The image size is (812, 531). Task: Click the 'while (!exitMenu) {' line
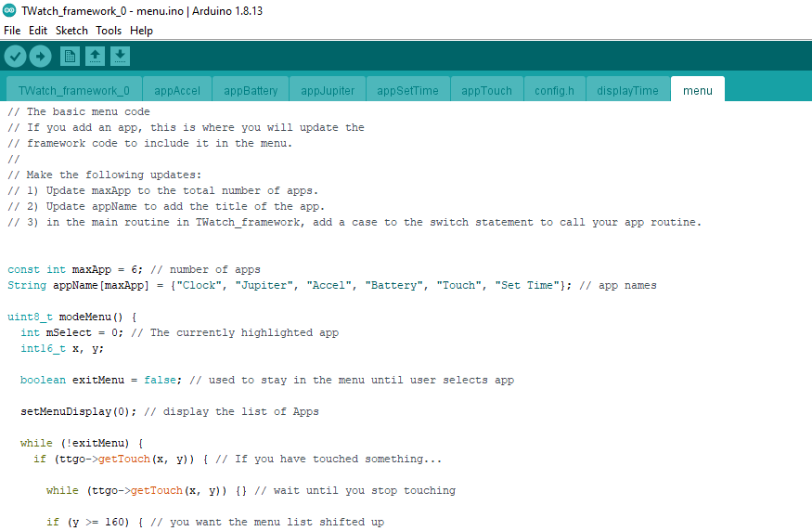tap(82, 444)
